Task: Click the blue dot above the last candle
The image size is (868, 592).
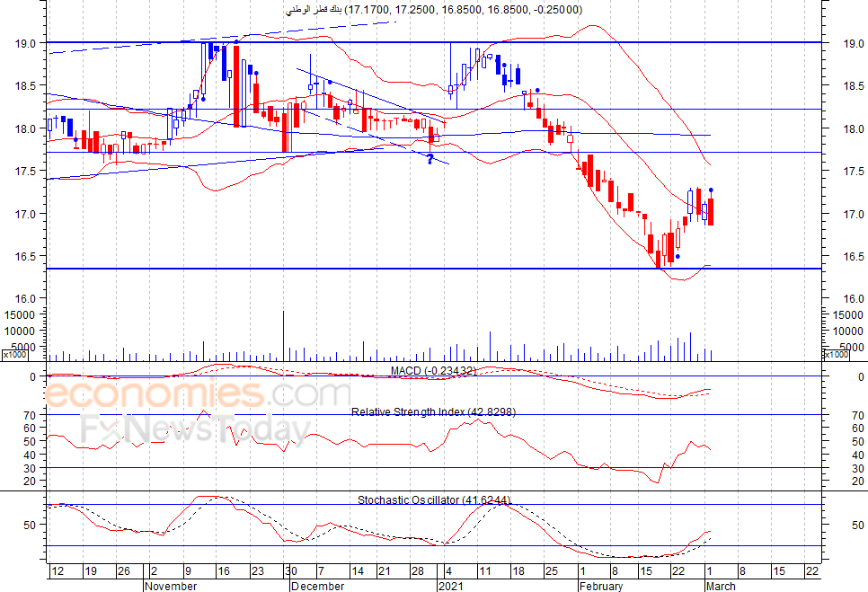Action: click(x=712, y=190)
